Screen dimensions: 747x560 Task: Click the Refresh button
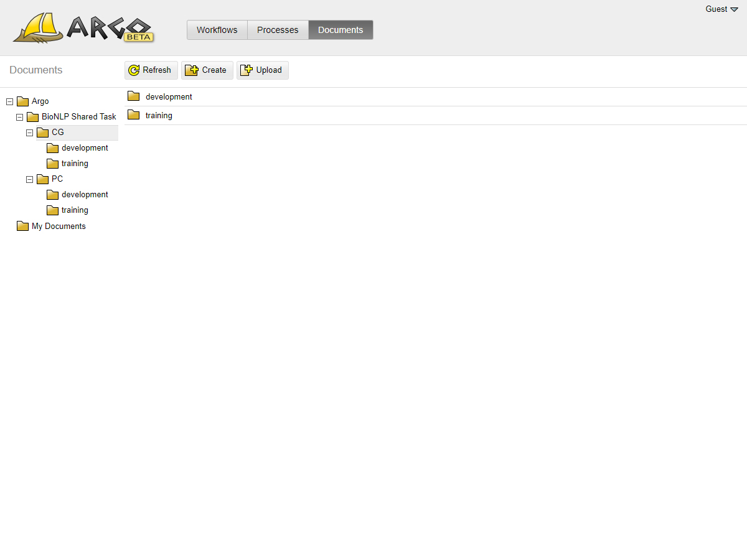pos(151,70)
